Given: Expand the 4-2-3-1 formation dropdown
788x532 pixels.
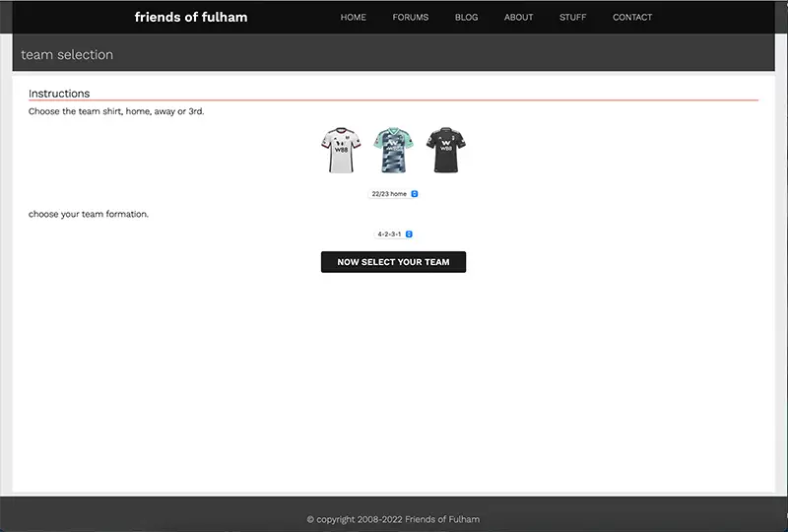Looking at the screenshot, I should [x=393, y=234].
